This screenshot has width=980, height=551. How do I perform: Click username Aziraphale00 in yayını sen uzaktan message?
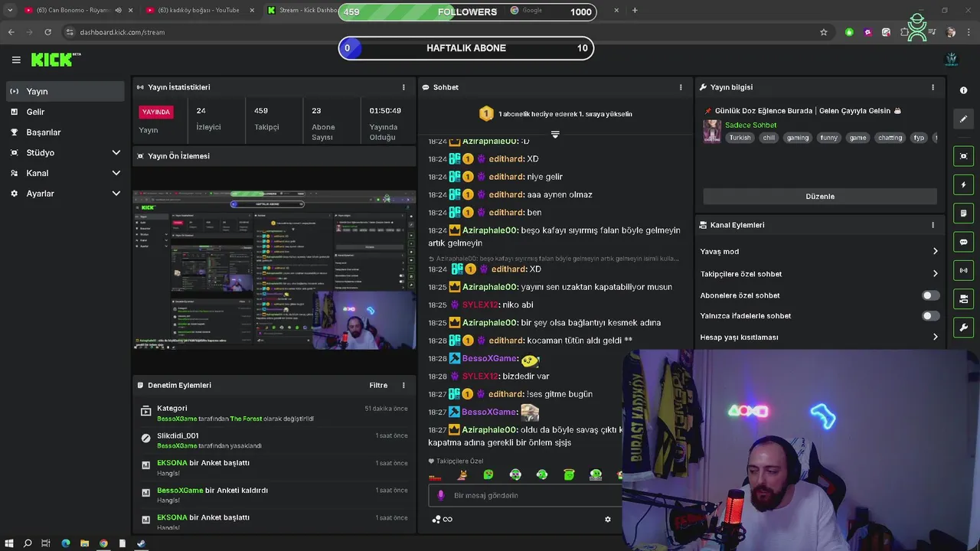click(x=490, y=287)
